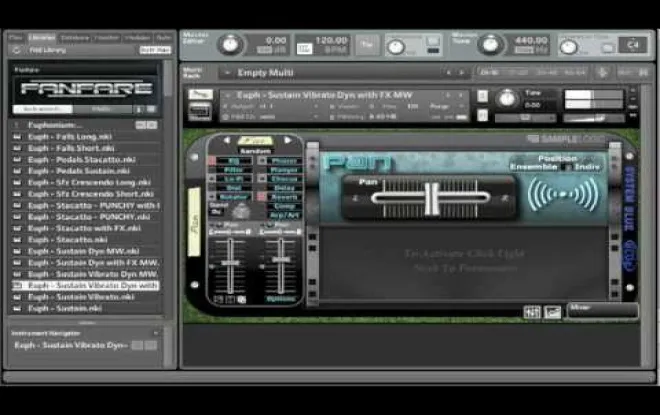Switch to the Monitor browser tab
Screen dimensions: 660x415
106,37
